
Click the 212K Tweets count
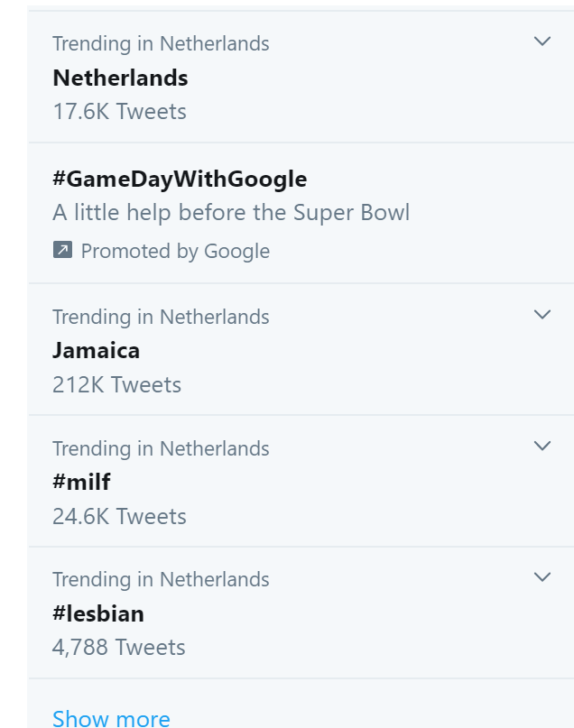tap(116, 385)
